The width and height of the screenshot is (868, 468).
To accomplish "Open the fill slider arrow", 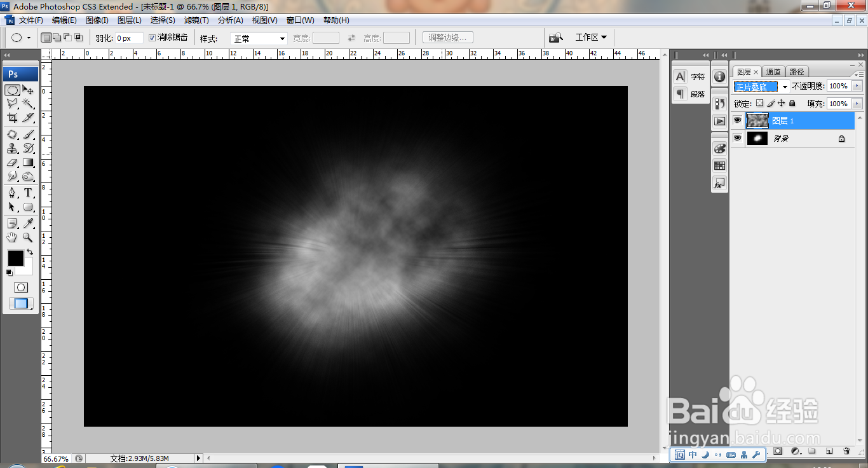I will point(857,104).
